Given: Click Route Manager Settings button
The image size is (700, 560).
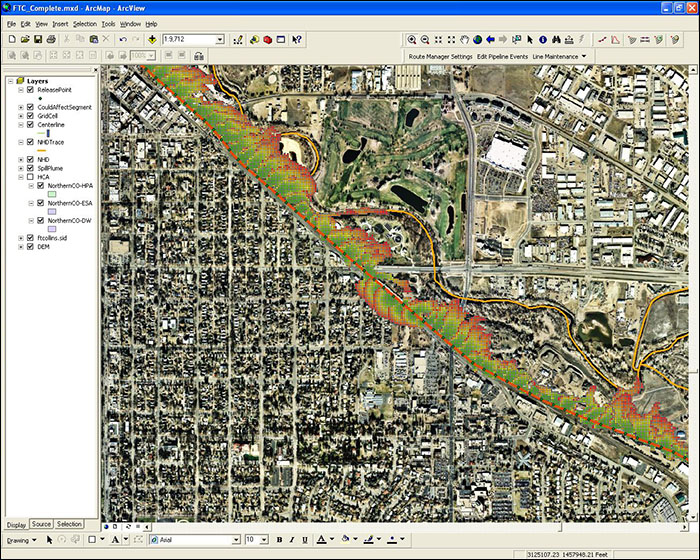Looking at the screenshot, I should tap(440, 57).
